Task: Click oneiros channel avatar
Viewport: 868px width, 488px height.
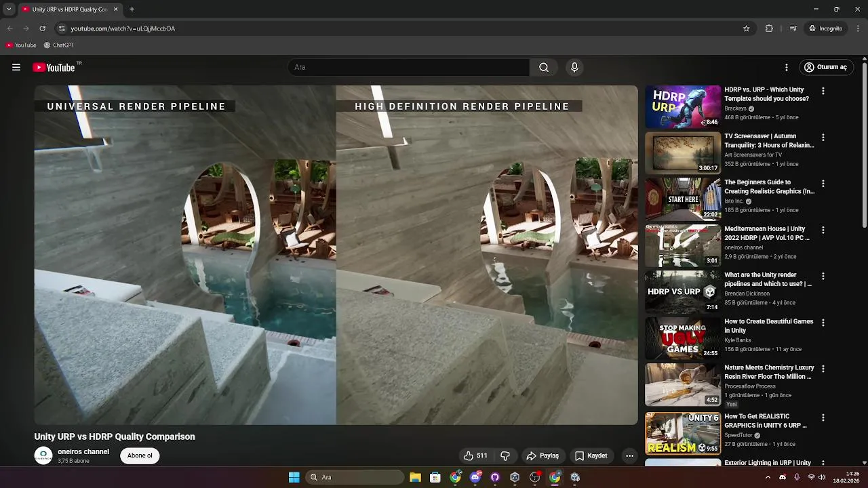Action: 43,455
